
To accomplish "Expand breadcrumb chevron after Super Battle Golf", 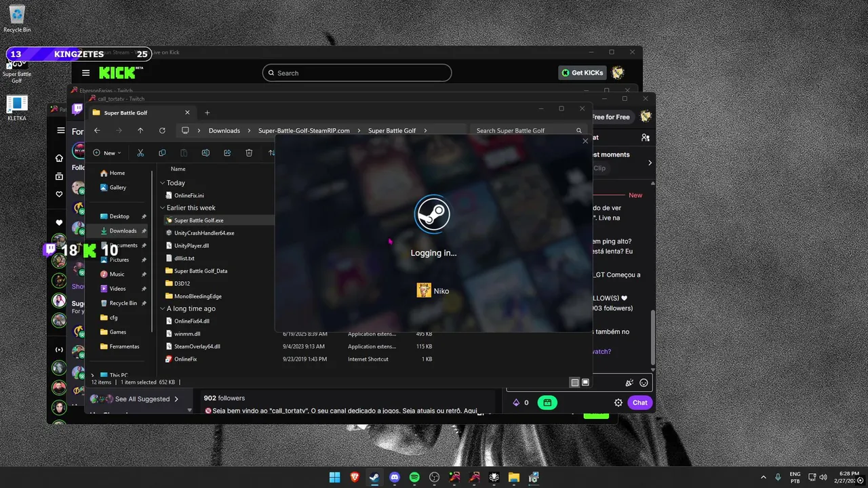I will (425, 131).
